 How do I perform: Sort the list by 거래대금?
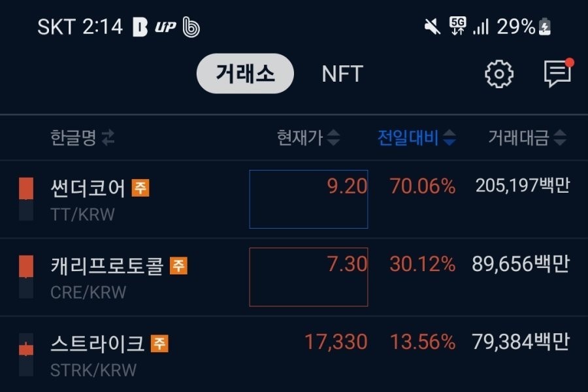click(527, 138)
